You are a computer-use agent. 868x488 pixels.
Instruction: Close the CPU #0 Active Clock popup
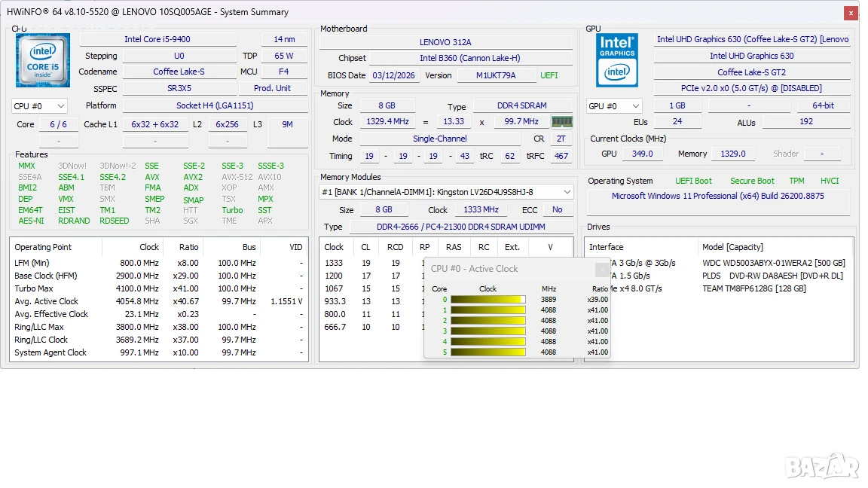click(x=602, y=270)
